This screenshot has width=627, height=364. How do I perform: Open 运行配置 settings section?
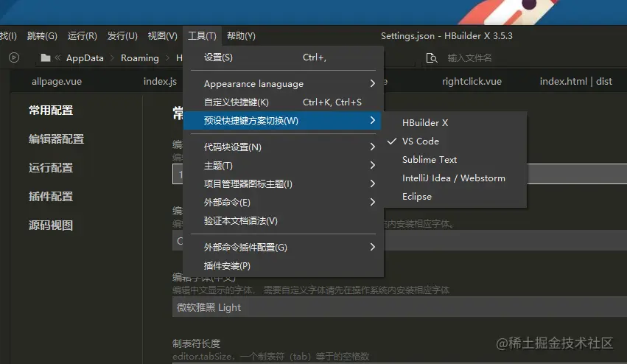click(x=51, y=168)
